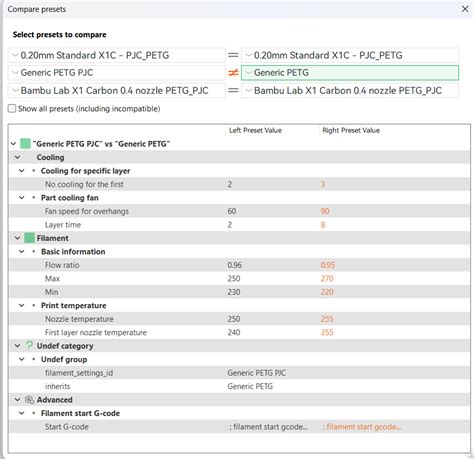Select the Nozzle temperature row
474x459 pixels.
click(239, 319)
